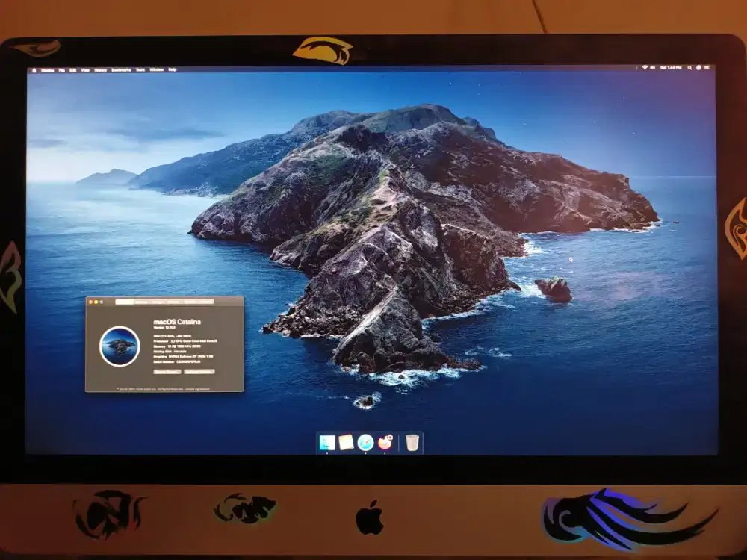Select the Overview tab in About This Mac
Screen dimensions: 747x560
(x=125, y=302)
